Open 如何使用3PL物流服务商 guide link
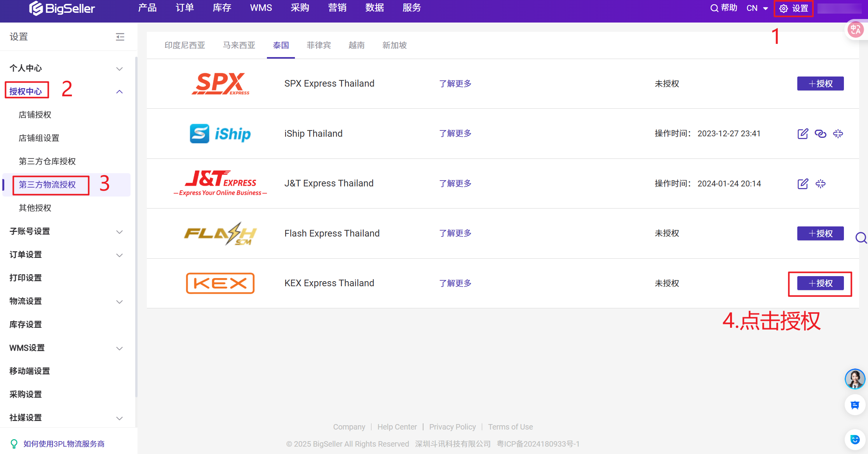Viewport: 868px width, 454px height. pos(64,444)
